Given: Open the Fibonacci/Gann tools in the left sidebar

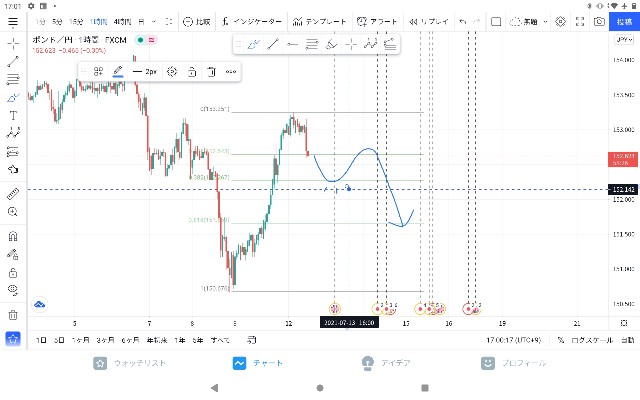Looking at the screenshot, I should pos(13,79).
